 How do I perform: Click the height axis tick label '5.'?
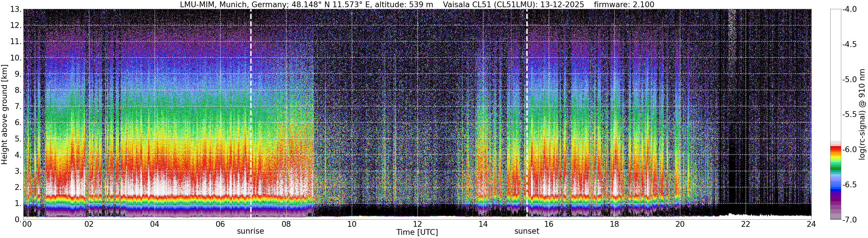click(x=18, y=139)
